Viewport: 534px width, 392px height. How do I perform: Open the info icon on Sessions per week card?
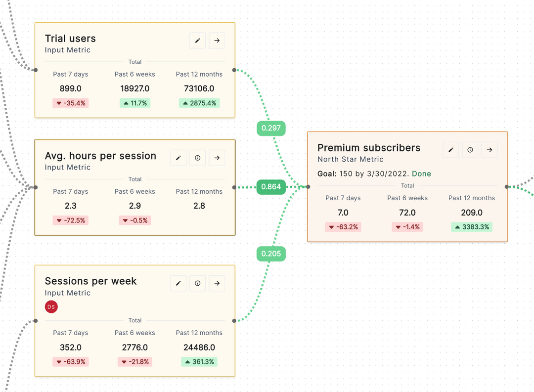(197, 283)
